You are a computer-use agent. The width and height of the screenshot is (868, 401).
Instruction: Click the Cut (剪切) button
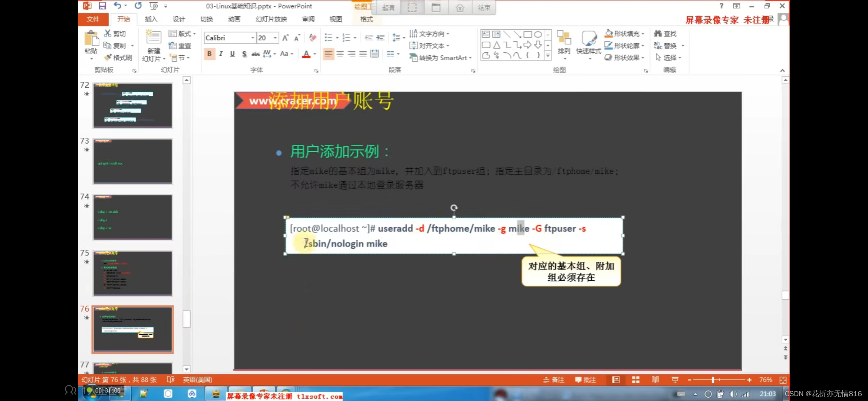[x=115, y=33]
